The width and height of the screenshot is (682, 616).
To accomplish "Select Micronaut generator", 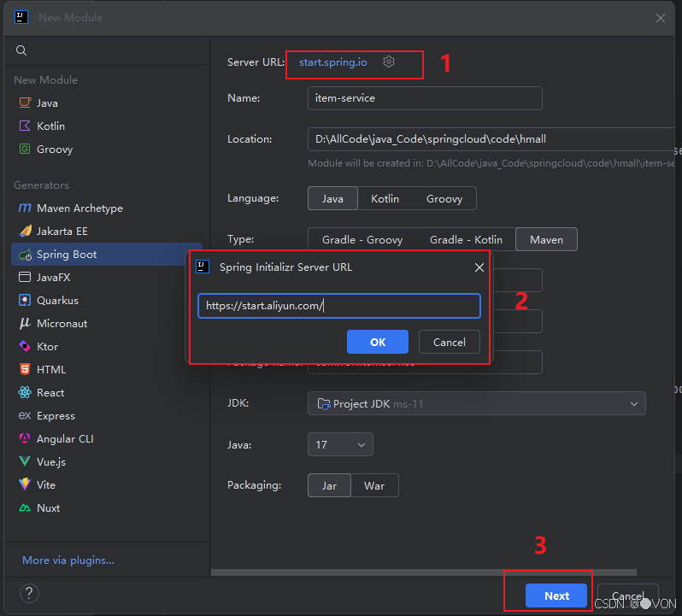I will point(107,324).
